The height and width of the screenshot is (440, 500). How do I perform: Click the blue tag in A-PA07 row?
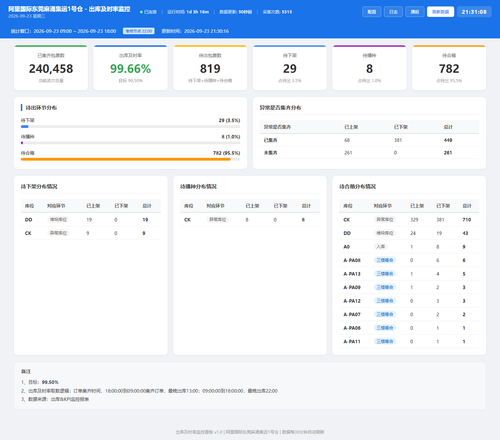(x=385, y=314)
